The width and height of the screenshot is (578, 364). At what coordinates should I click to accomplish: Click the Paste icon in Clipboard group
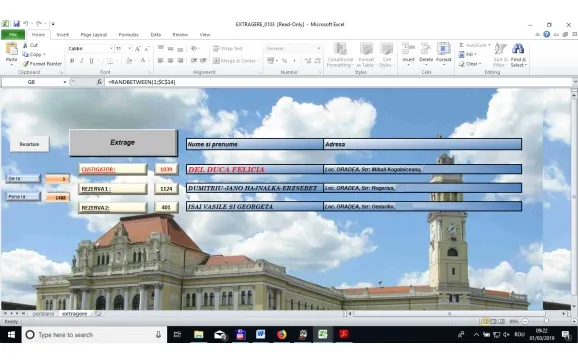[11, 49]
